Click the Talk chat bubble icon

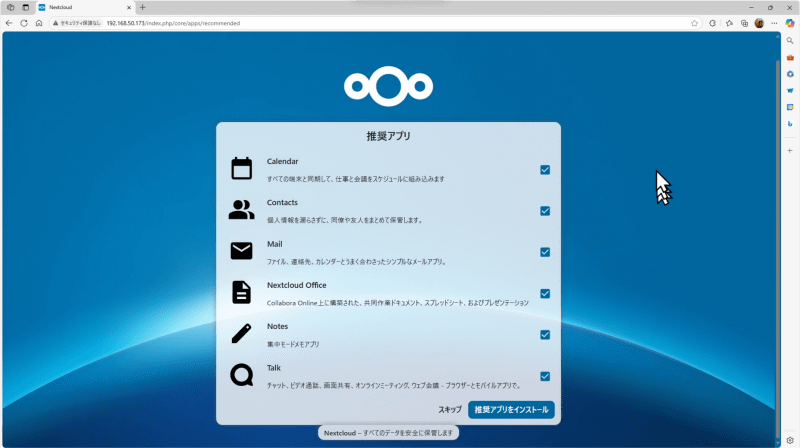pyautogui.click(x=241, y=375)
